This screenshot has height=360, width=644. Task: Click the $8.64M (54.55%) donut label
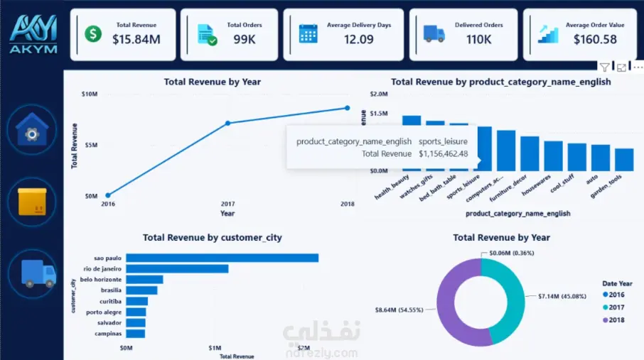point(399,310)
